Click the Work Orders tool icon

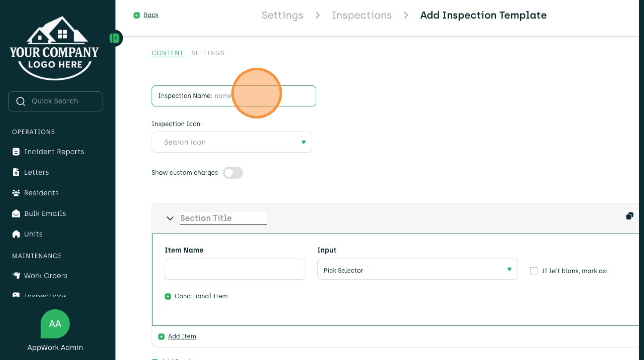coord(16,276)
